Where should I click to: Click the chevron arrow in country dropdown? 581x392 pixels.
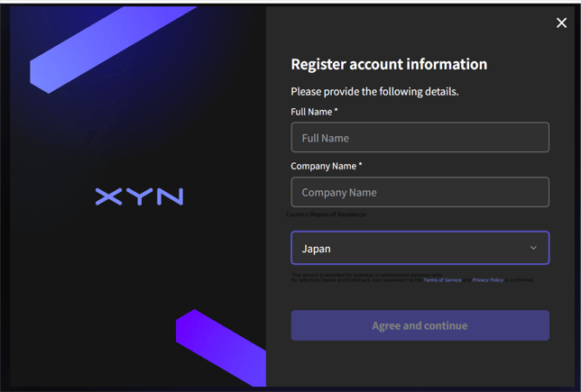533,248
